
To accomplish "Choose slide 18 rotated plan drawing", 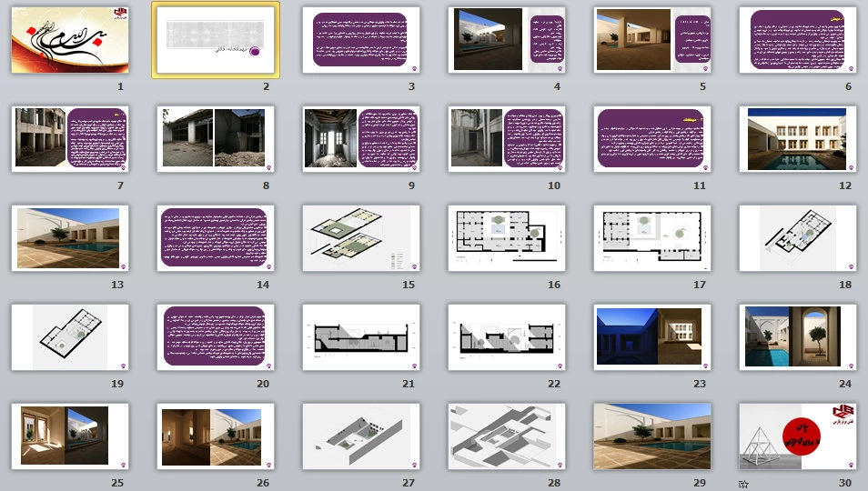I will point(797,237).
